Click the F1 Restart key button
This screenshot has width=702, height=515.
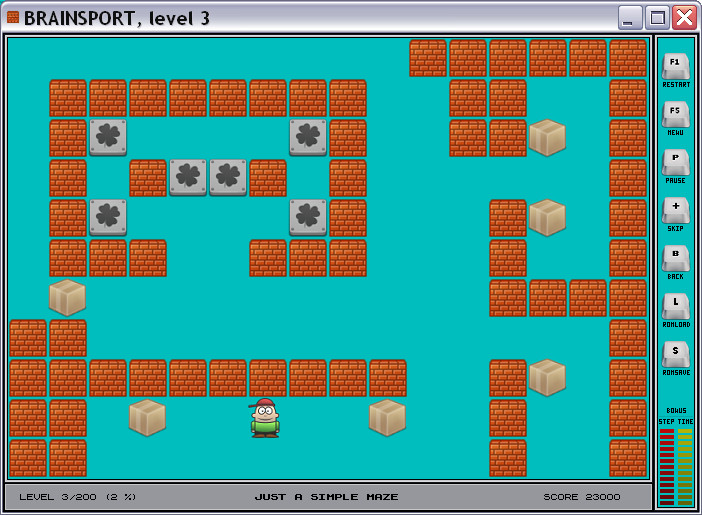click(x=676, y=67)
